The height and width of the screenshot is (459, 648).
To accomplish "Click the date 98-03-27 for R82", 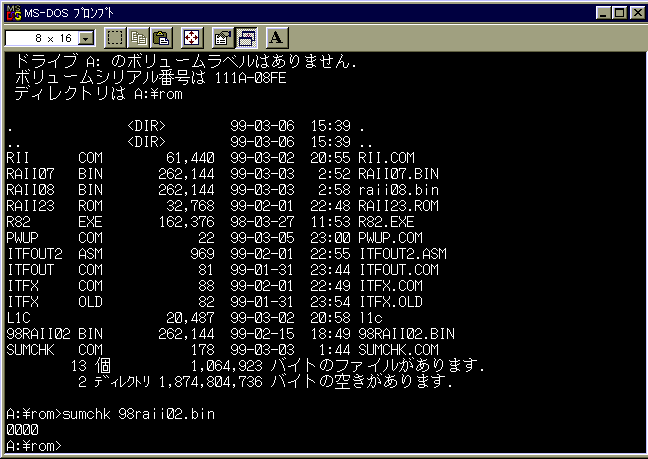I will click(262, 222).
